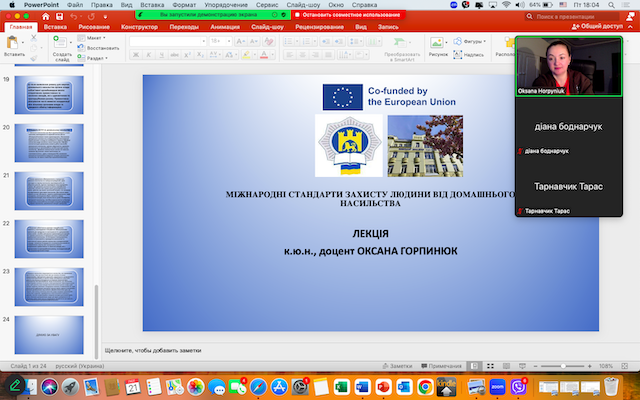Viewport: 640px width, 400px height.
Task: Switch to the Переходы ribbon tab
Action: (184, 27)
